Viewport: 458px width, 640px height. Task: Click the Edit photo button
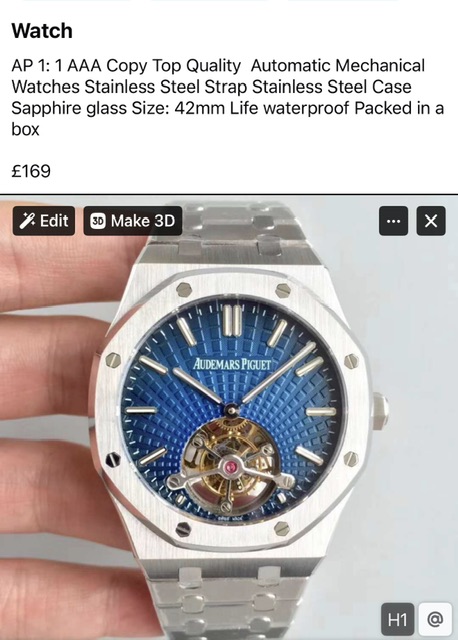coord(44,221)
